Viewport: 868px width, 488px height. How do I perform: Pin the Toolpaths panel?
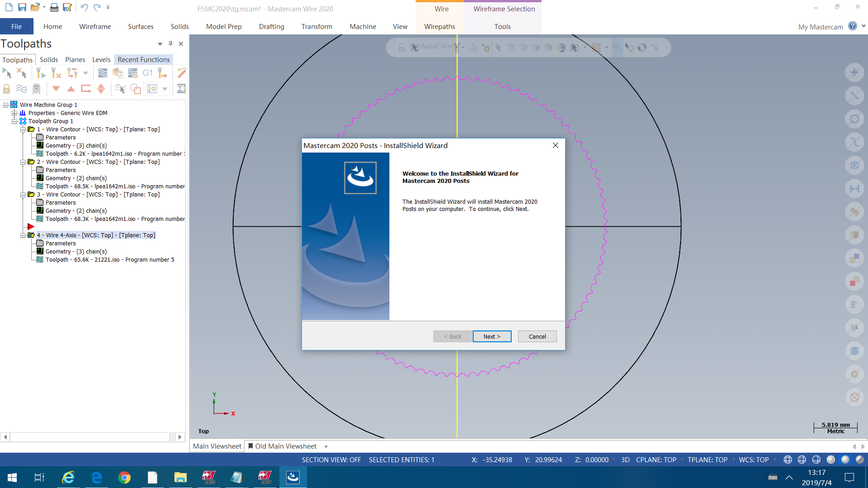(x=170, y=43)
